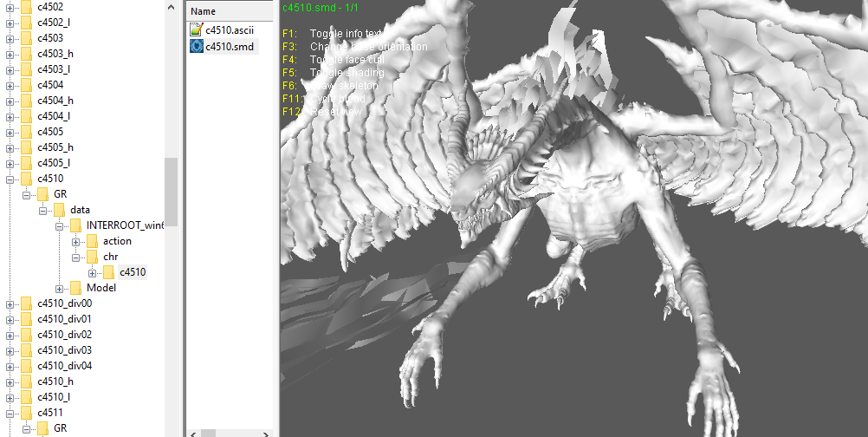This screenshot has width=868, height=437.
Task: Click the c4510_h folder icon
Action: click(26, 382)
